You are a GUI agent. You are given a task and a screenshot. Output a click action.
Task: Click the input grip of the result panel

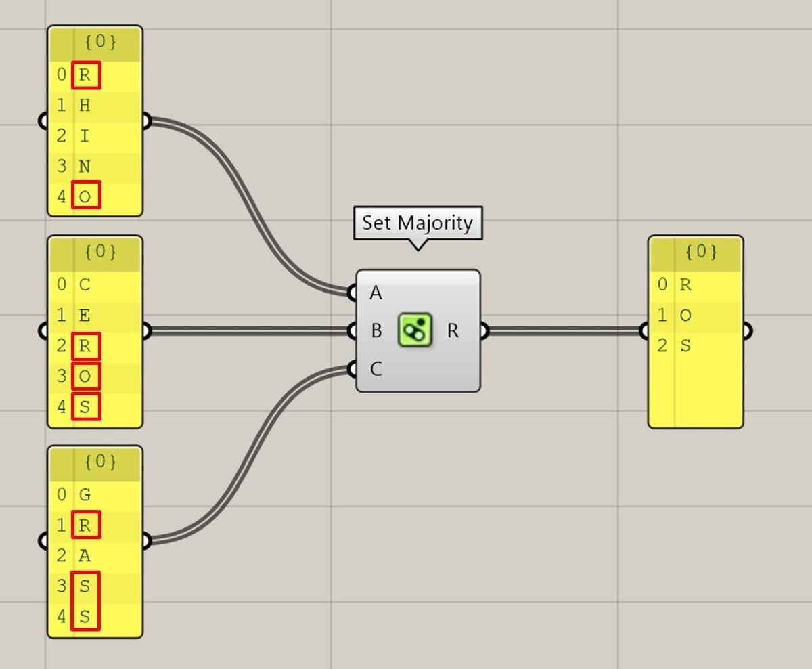click(645, 331)
